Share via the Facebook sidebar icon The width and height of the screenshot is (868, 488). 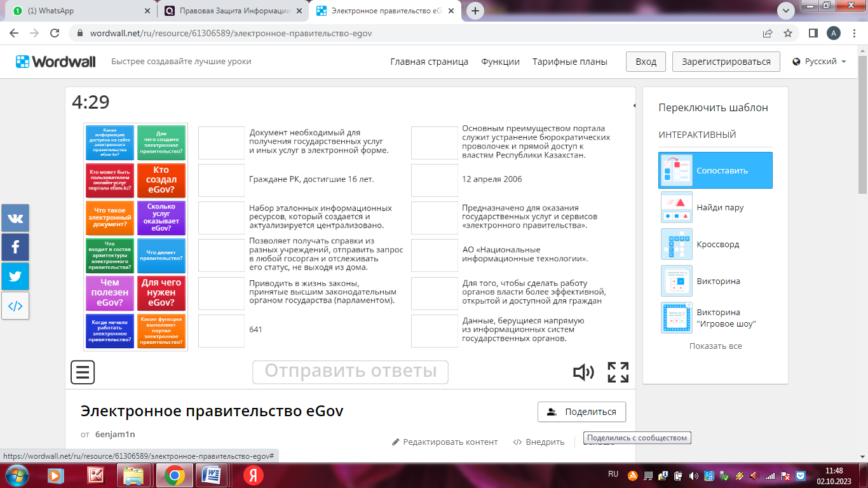(15, 247)
